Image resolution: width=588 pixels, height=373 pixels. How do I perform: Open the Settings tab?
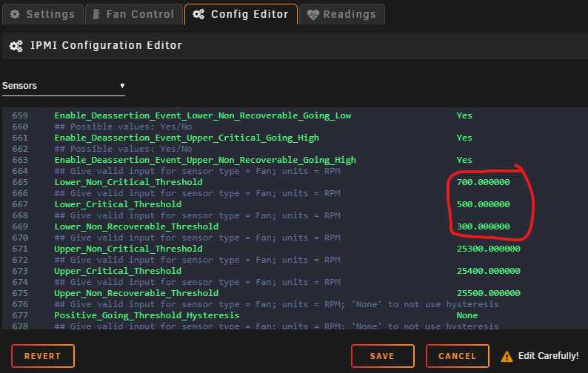point(43,14)
